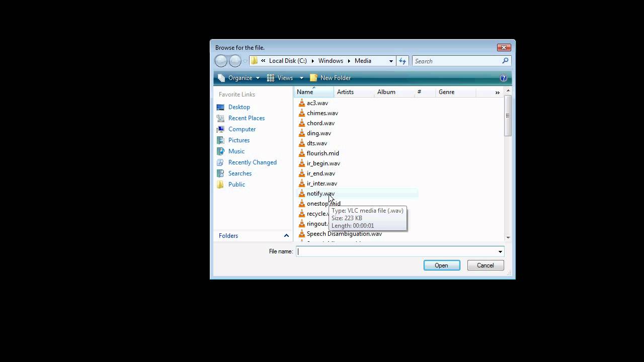The height and width of the screenshot is (362, 644).
Task: Collapse the Folders pane arrow
Action: click(x=286, y=236)
